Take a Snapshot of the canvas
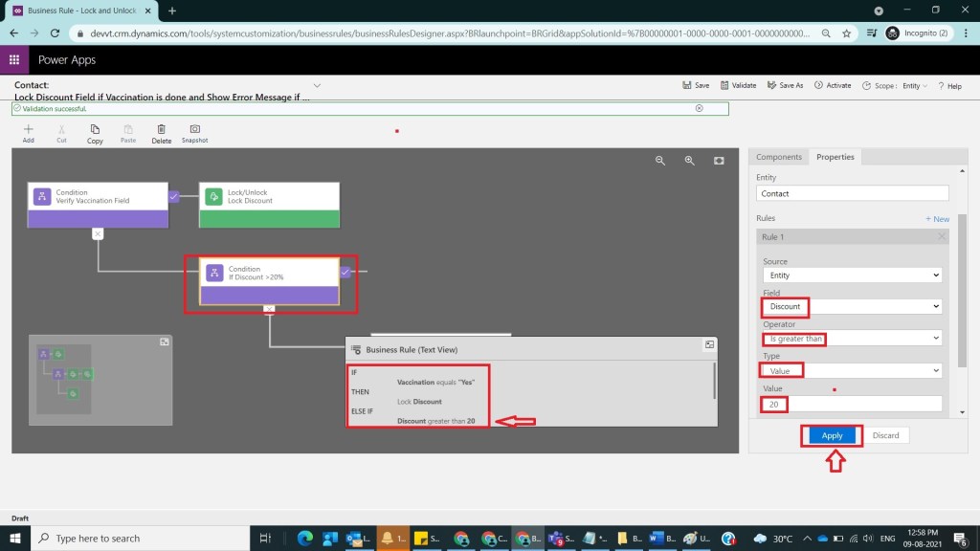980x551 pixels. pos(194,130)
